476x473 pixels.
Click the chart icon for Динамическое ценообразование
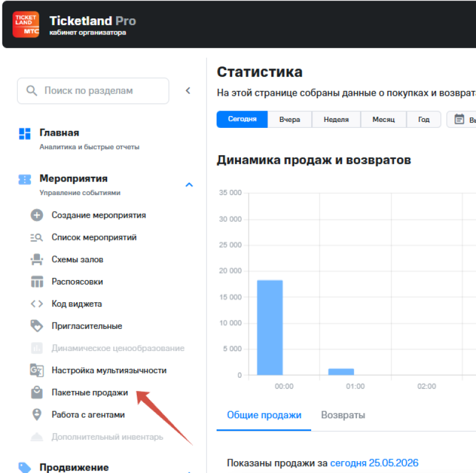tap(37, 348)
